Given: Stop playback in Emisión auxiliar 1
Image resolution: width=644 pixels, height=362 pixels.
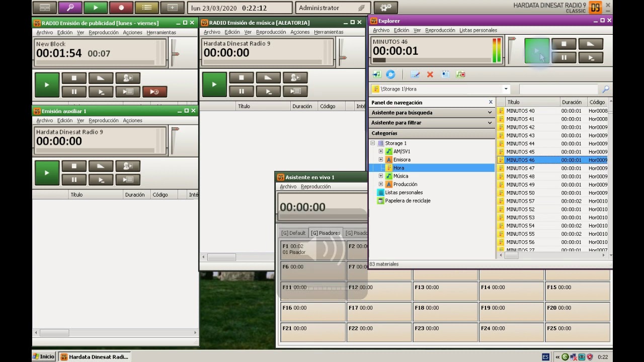Looking at the screenshot, I should [x=74, y=166].
